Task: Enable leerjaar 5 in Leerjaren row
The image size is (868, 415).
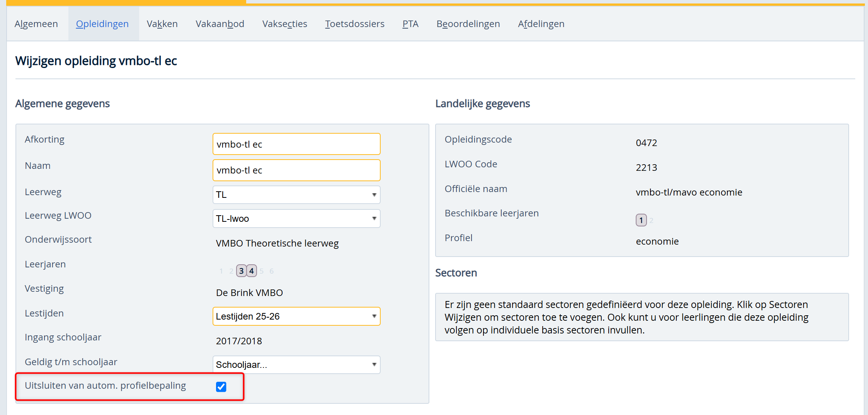Action: pyautogui.click(x=262, y=271)
